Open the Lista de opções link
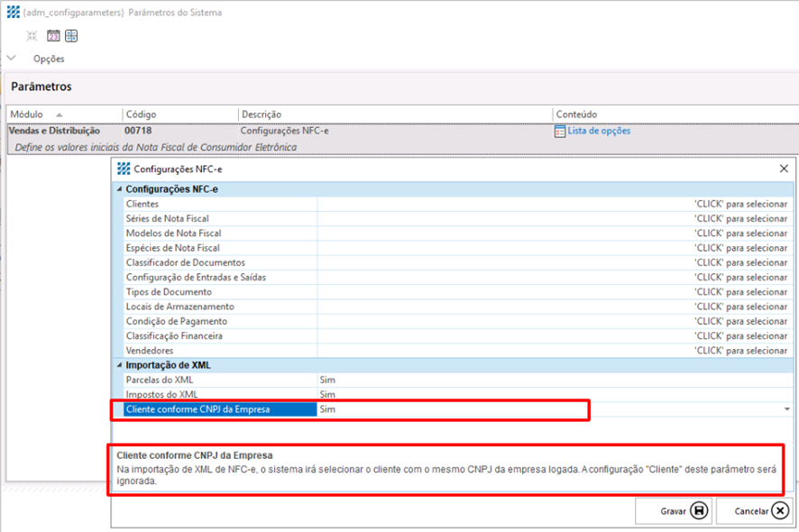 [599, 131]
